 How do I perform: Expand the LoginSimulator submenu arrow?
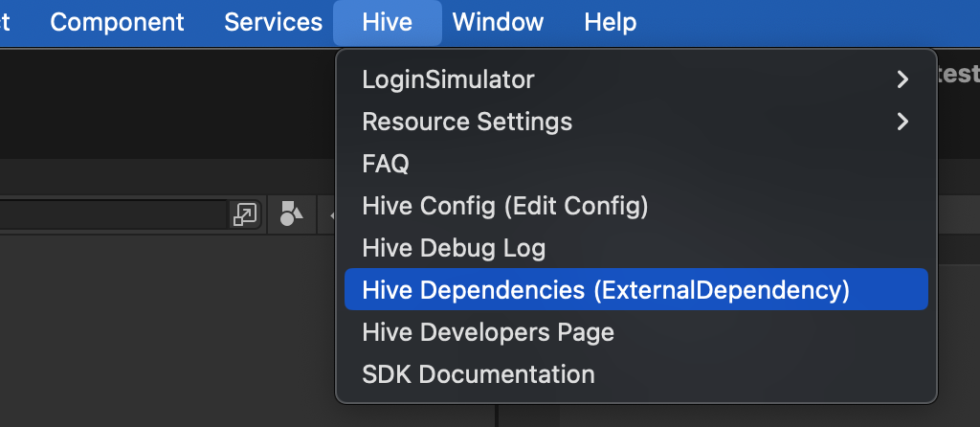[x=902, y=79]
